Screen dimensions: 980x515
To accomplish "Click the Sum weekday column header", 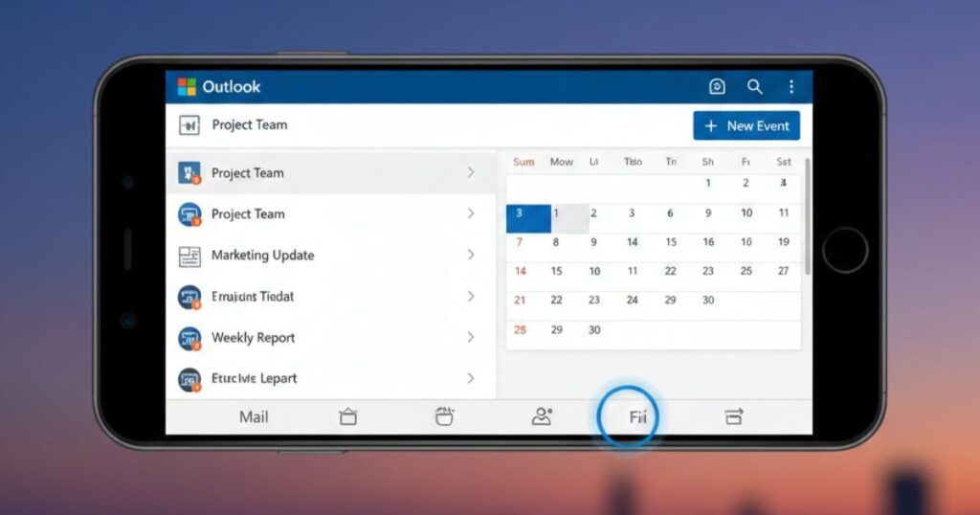I will 523,162.
